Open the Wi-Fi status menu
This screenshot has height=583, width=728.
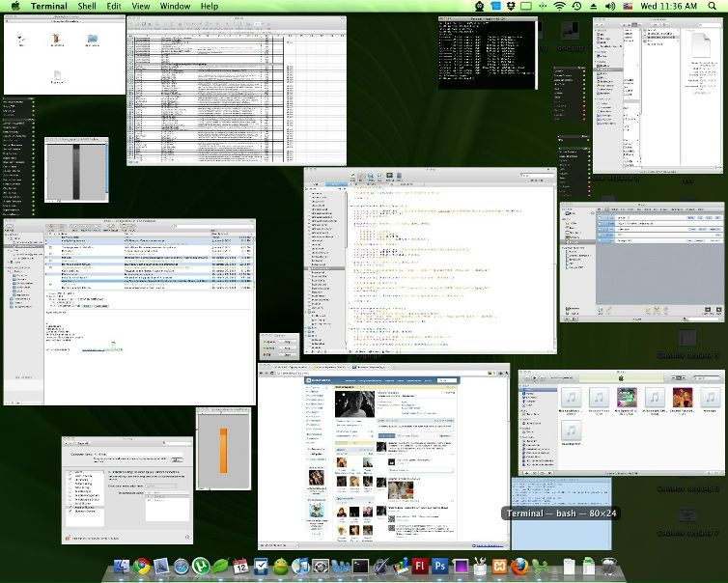(558, 6)
